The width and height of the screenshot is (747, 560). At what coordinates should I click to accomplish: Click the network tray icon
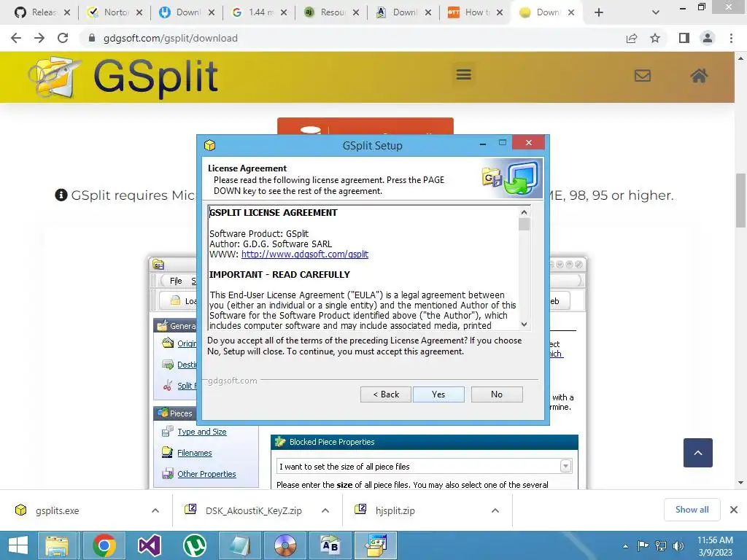pyautogui.click(x=661, y=546)
